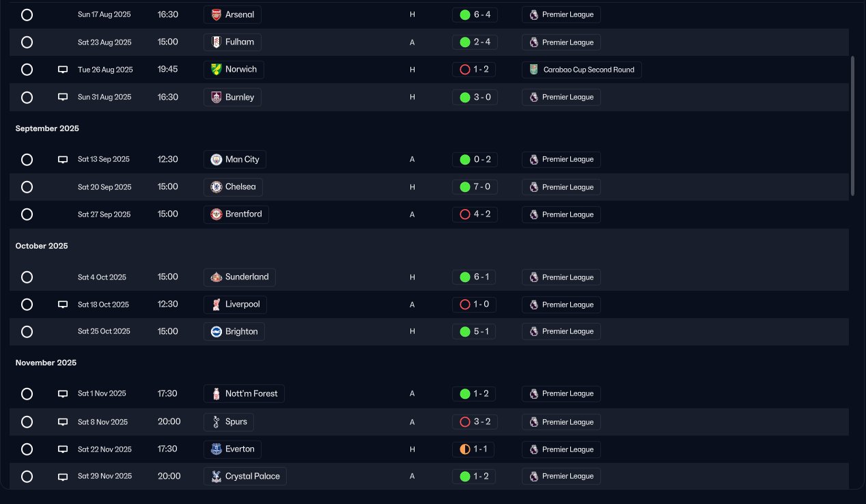The height and width of the screenshot is (504, 866).
Task: Open the Brighton 5-1 result
Action: (475, 331)
